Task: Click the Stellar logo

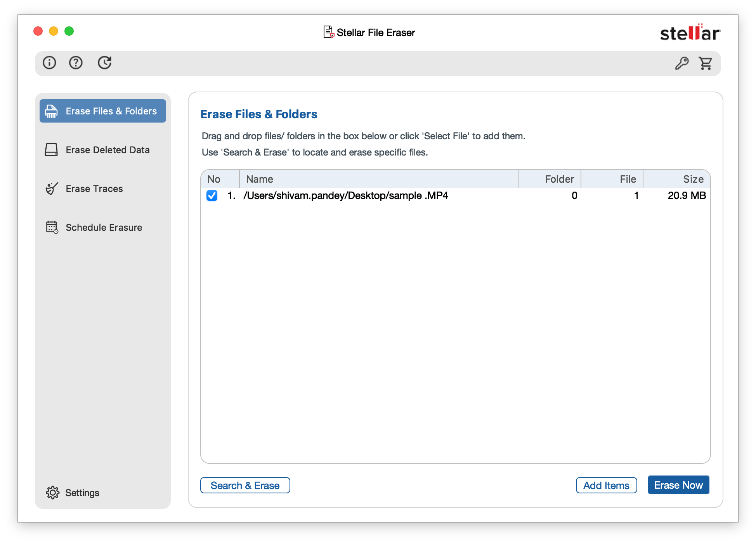Action: 689,33
